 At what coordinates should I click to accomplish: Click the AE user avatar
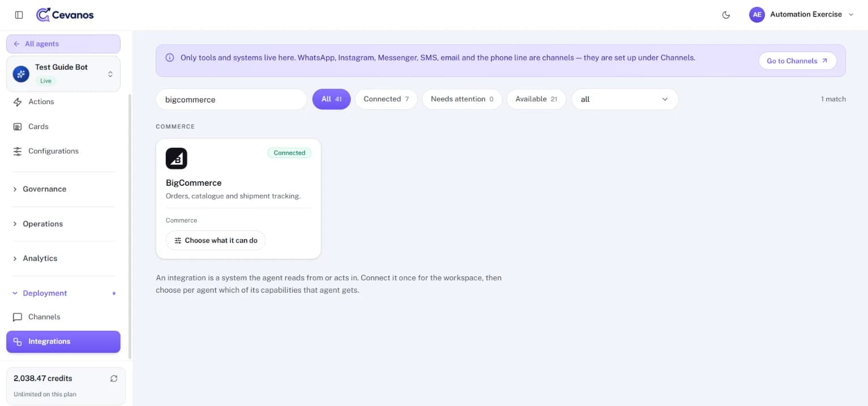click(757, 15)
